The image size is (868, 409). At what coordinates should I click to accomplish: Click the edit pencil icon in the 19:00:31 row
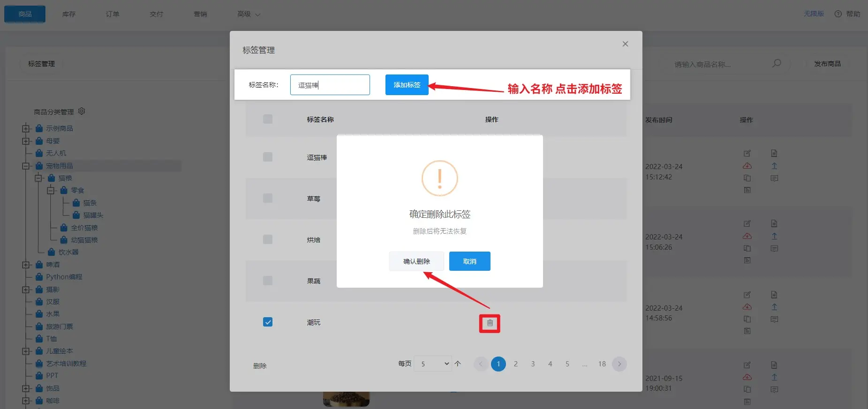(x=747, y=365)
